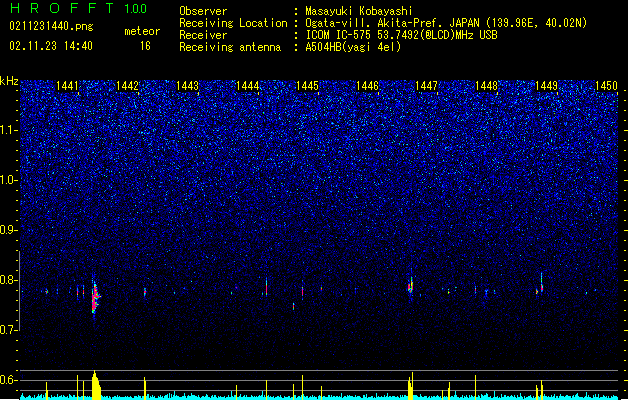The image size is (629, 400).
Task: Click the large meteor echo after 1441
Action: click(95, 297)
